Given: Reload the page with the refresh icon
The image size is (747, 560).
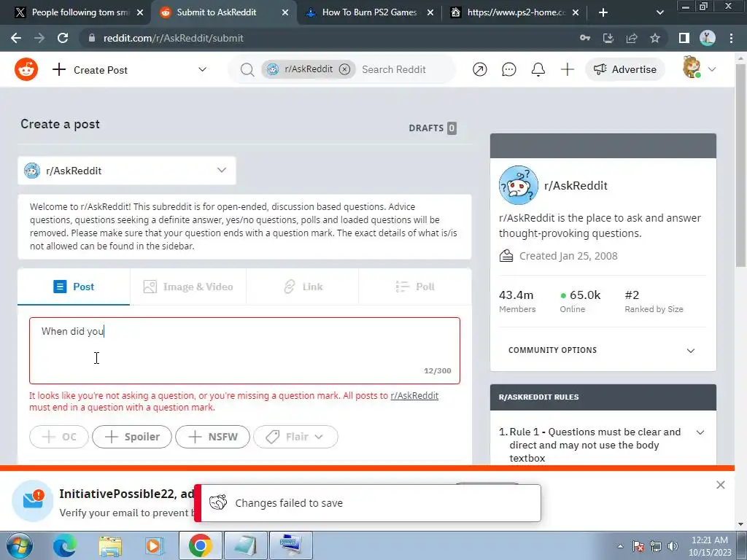Looking at the screenshot, I should tap(63, 38).
